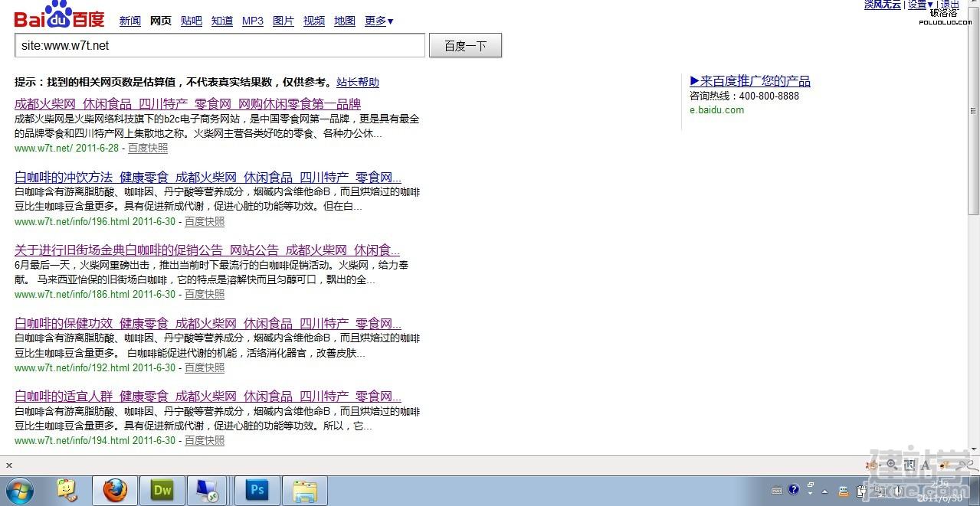Screen dimensions: 980x506
Task: Click the URL text www.w7t.net/info/192.html
Action: [x=72, y=368]
